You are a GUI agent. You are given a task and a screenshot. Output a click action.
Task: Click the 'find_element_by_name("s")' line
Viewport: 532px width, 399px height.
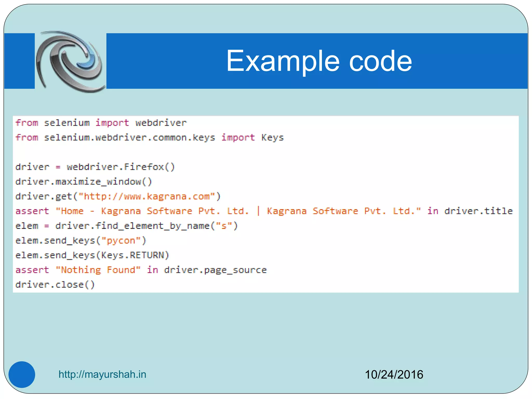pyautogui.click(x=127, y=226)
